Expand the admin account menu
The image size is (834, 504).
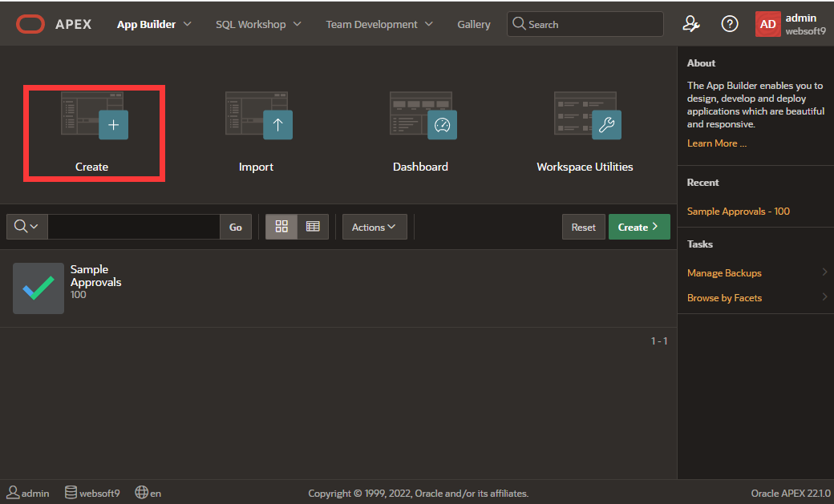[791, 24]
